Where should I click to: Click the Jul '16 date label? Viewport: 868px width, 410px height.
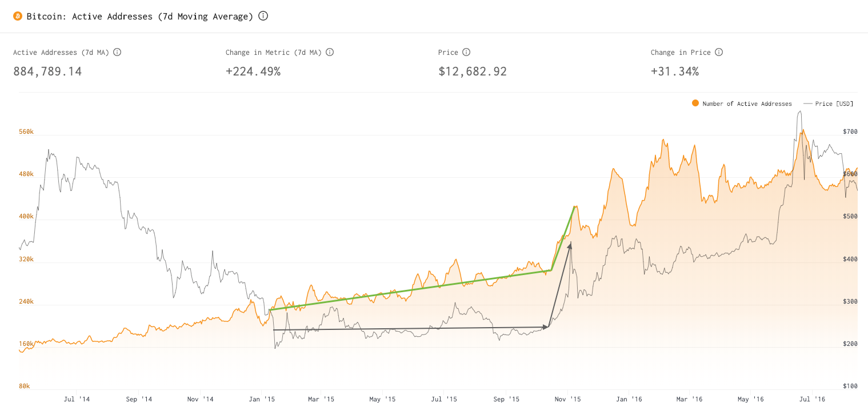pos(812,399)
